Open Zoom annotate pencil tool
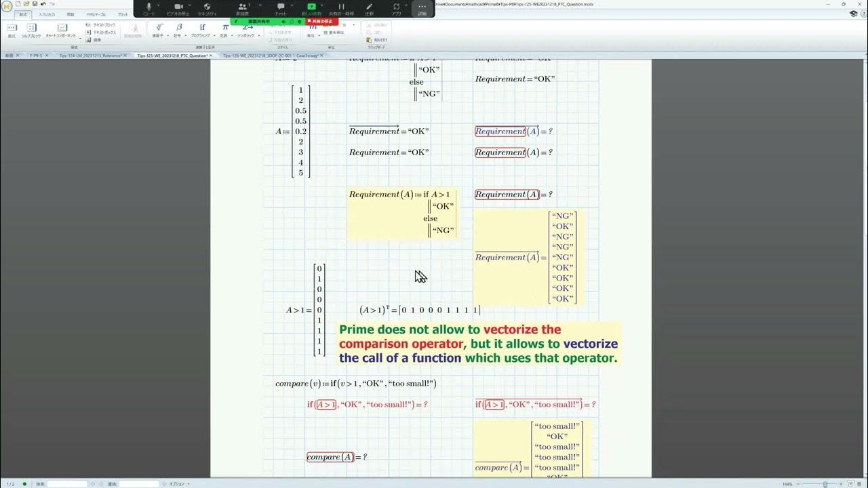Image resolution: width=868 pixels, height=488 pixels. 370,8
